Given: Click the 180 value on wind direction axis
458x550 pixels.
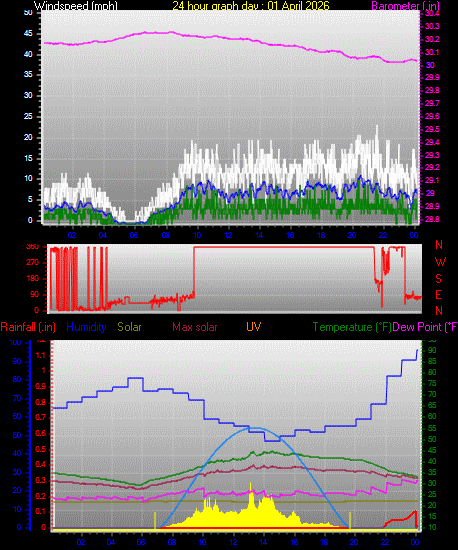Looking at the screenshot, I should point(33,279).
